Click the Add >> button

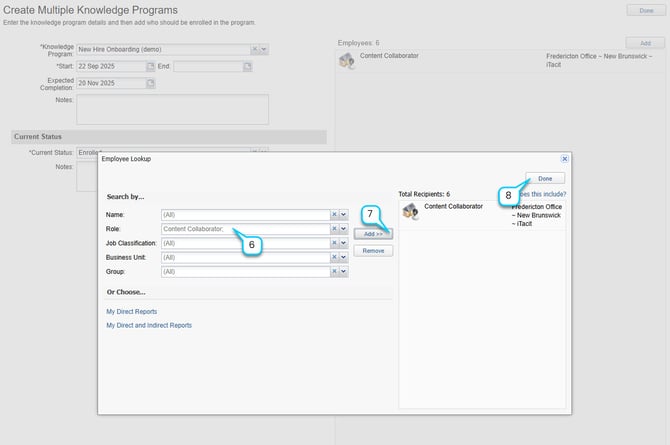pyautogui.click(x=373, y=234)
